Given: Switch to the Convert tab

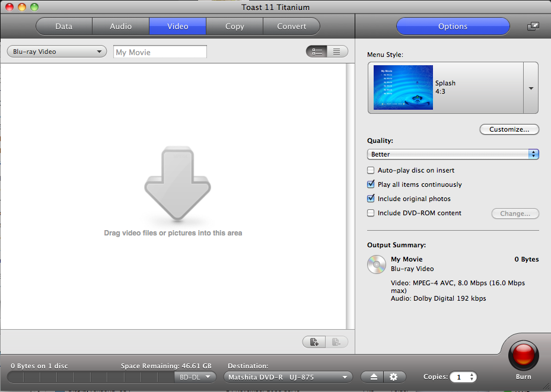Looking at the screenshot, I should [291, 26].
